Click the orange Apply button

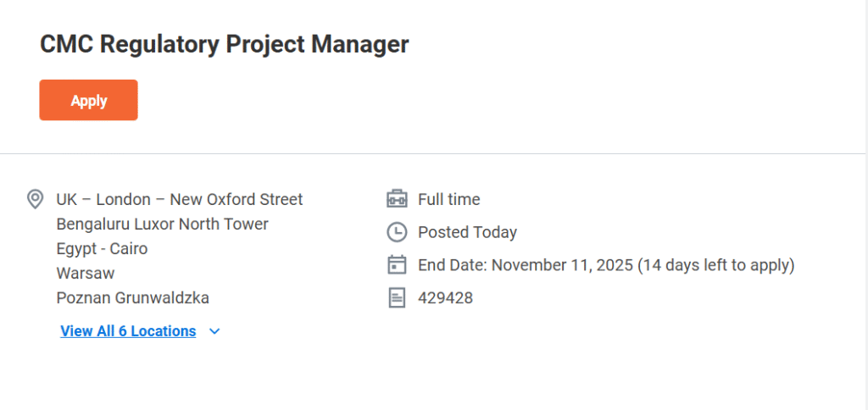click(88, 100)
